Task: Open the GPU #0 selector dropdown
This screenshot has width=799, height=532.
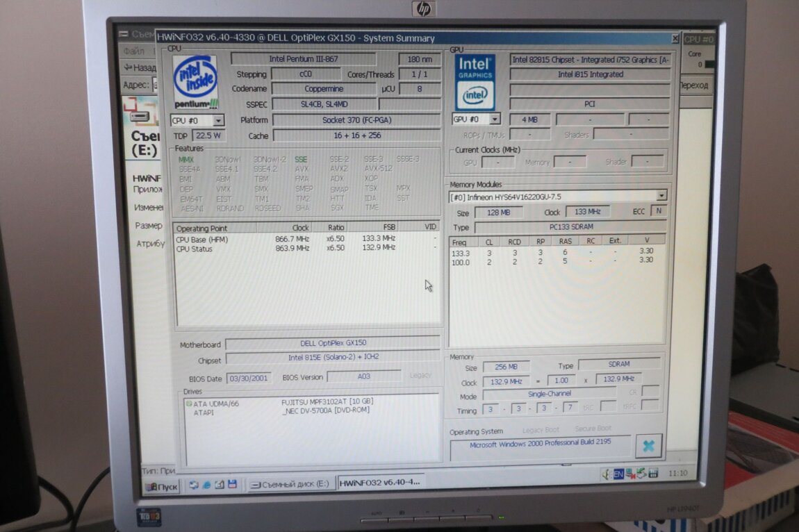Action: click(494, 119)
